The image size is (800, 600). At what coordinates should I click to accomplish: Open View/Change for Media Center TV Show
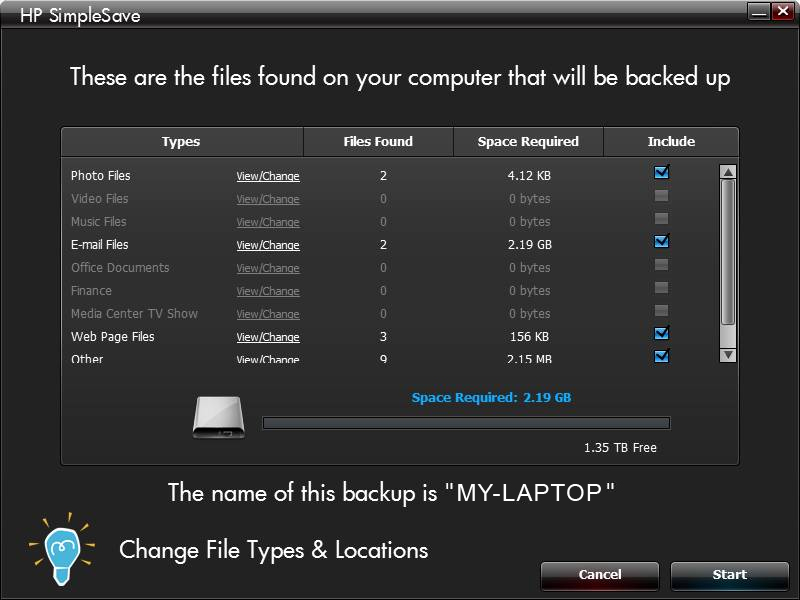[268, 314]
